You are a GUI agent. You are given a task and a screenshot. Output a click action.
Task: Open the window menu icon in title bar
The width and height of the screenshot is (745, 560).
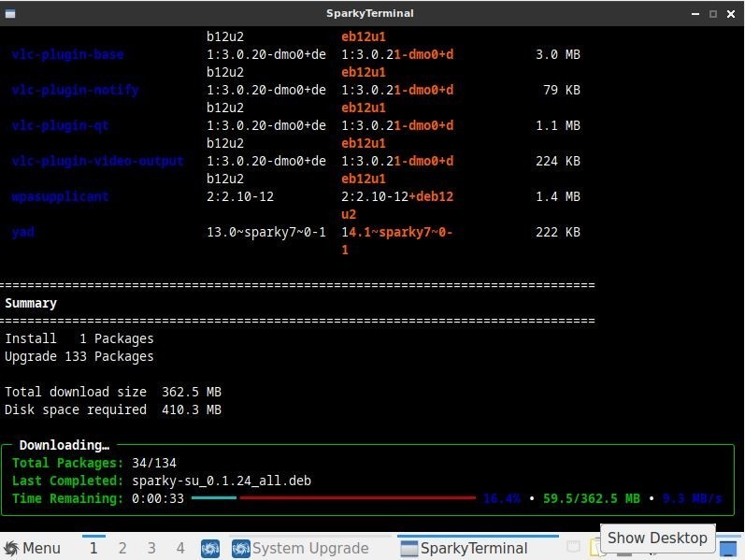pyautogui.click(x=9, y=13)
